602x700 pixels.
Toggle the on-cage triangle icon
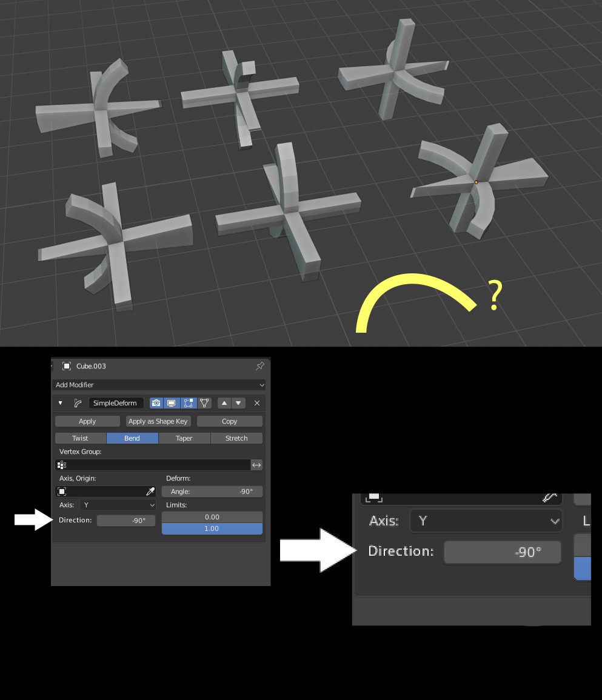[x=204, y=403]
